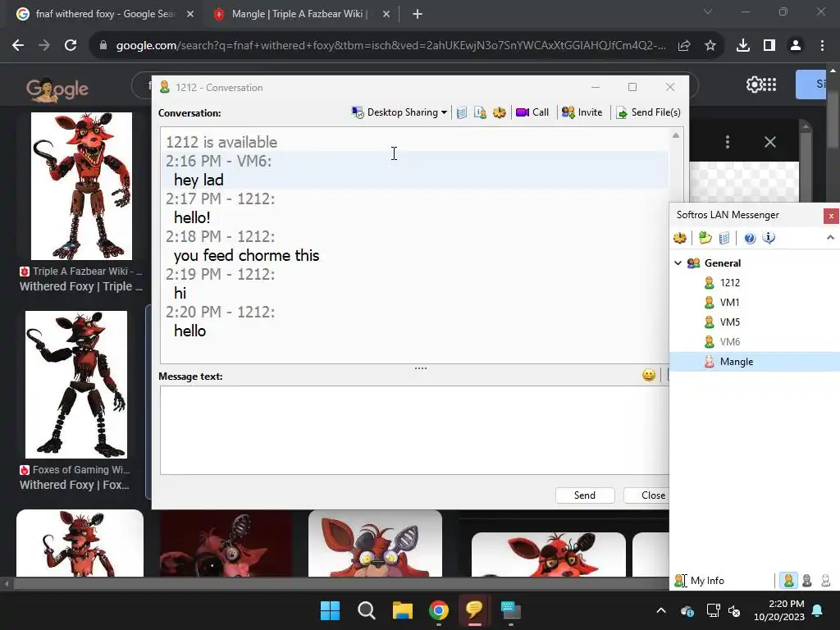
Task: Close Google image preview panel X
Action: click(769, 142)
